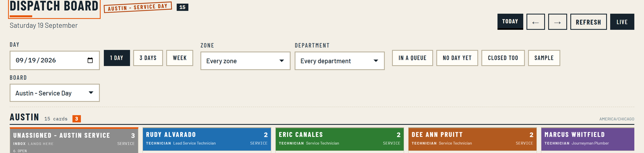The width and height of the screenshot is (644, 153).
Task: Click the date input field 09/19/2026
Action: [55, 60]
